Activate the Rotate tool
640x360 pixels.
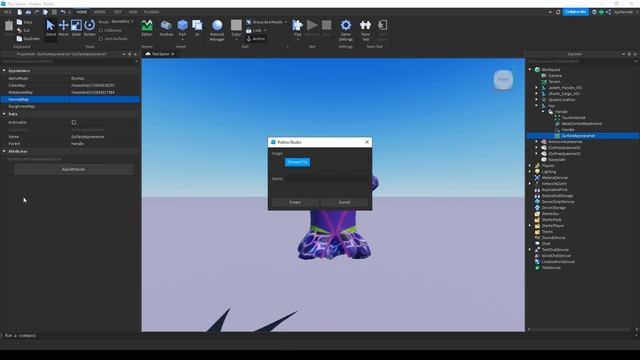[x=89, y=28]
